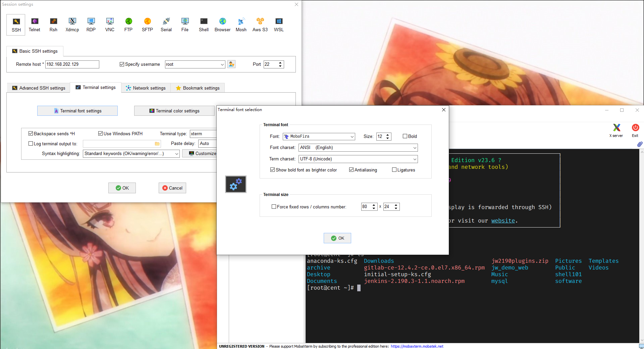Viewport: 644px width, 349px height.
Task: Click the Paste delay Auto field
Action: (x=208, y=144)
